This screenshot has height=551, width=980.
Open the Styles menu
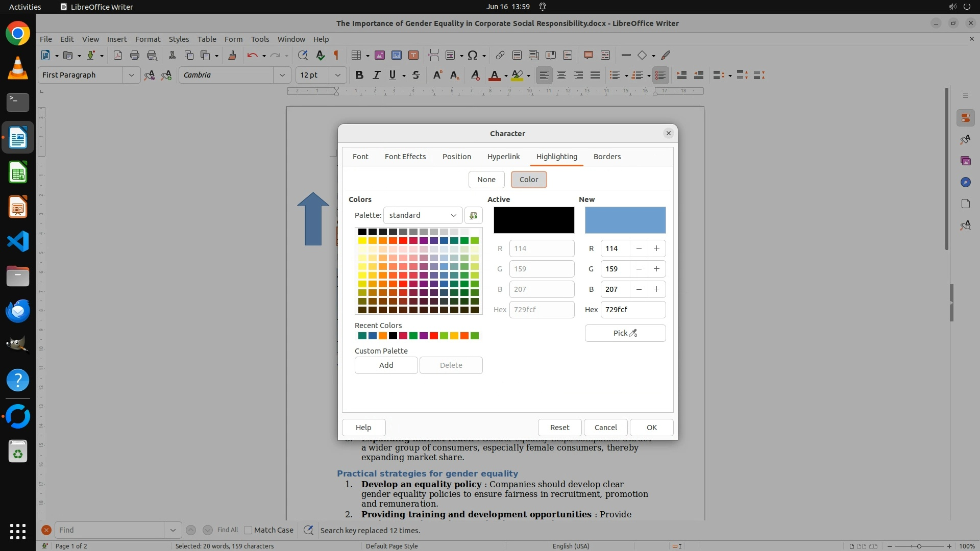coord(179,39)
